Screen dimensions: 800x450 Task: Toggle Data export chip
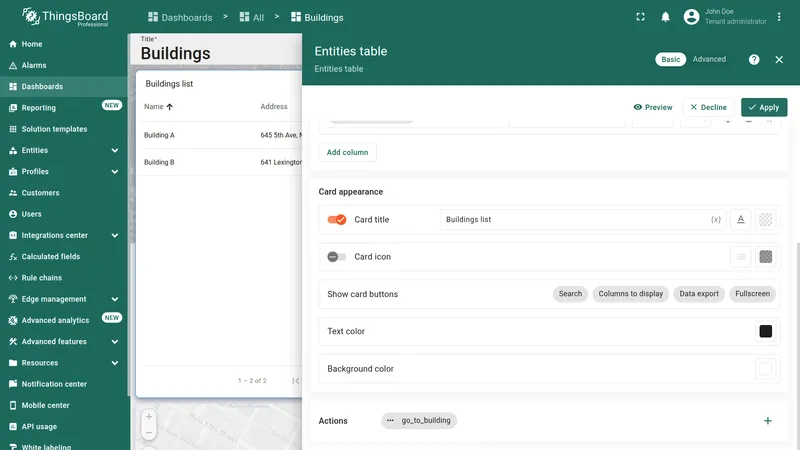click(699, 294)
